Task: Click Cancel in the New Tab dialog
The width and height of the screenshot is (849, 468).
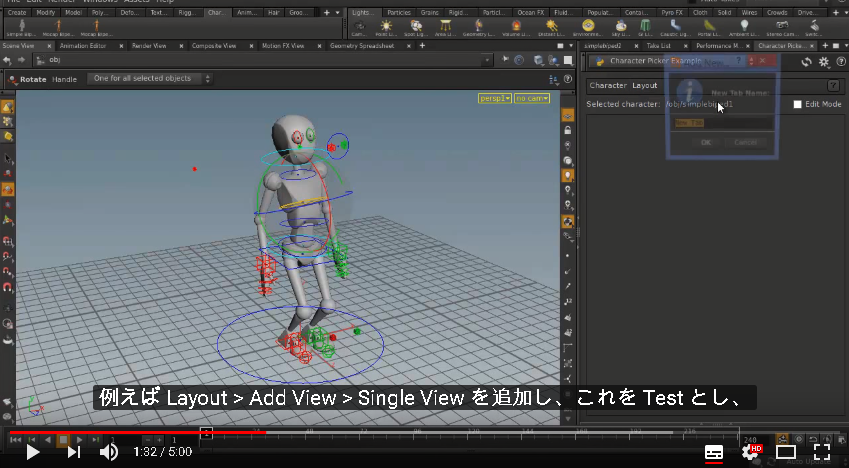Action: tap(746, 142)
